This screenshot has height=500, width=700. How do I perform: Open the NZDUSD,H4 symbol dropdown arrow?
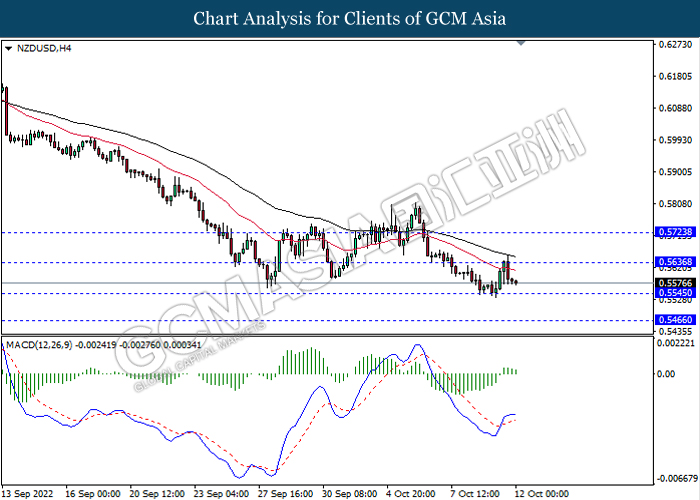coord(8,49)
